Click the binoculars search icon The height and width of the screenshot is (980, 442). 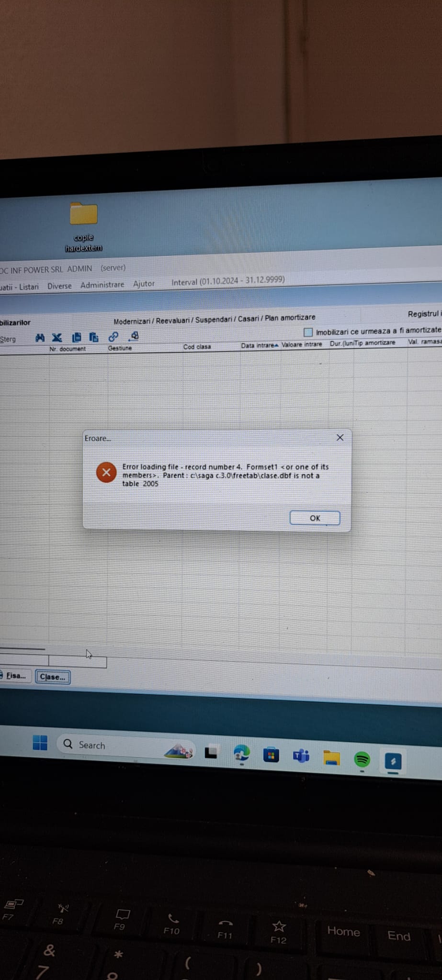(x=40, y=338)
